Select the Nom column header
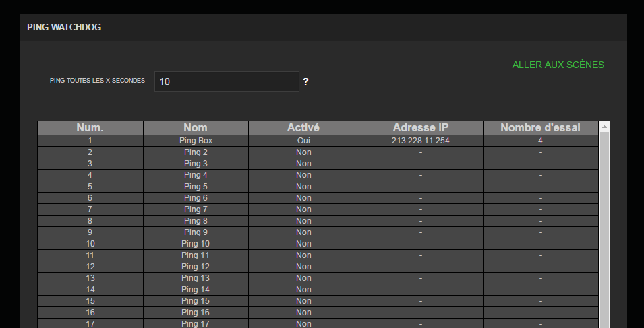Image resolution: width=644 pixels, height=328 pixels. (196, 127)
